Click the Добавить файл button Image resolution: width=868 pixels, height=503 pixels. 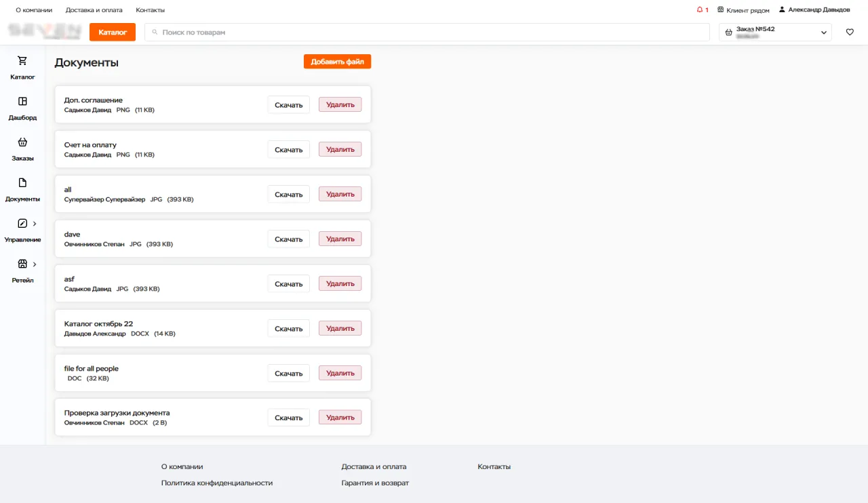(x=337, y=62)
